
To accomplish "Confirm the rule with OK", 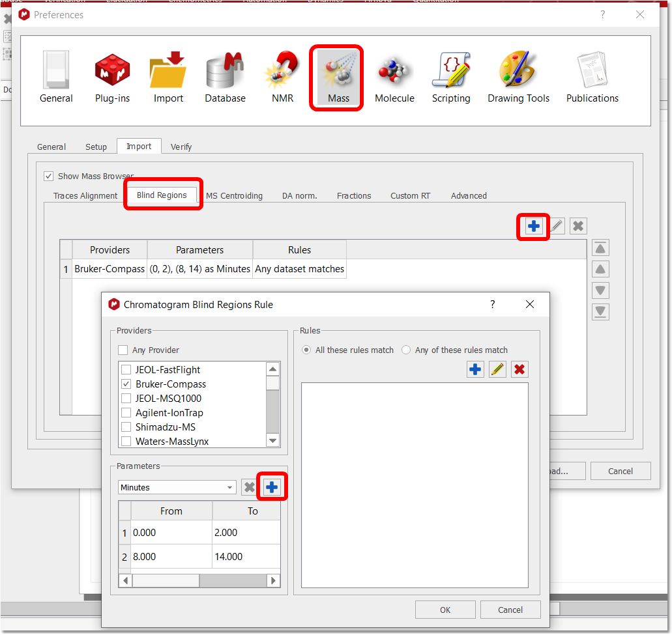I will click(445, 610).
